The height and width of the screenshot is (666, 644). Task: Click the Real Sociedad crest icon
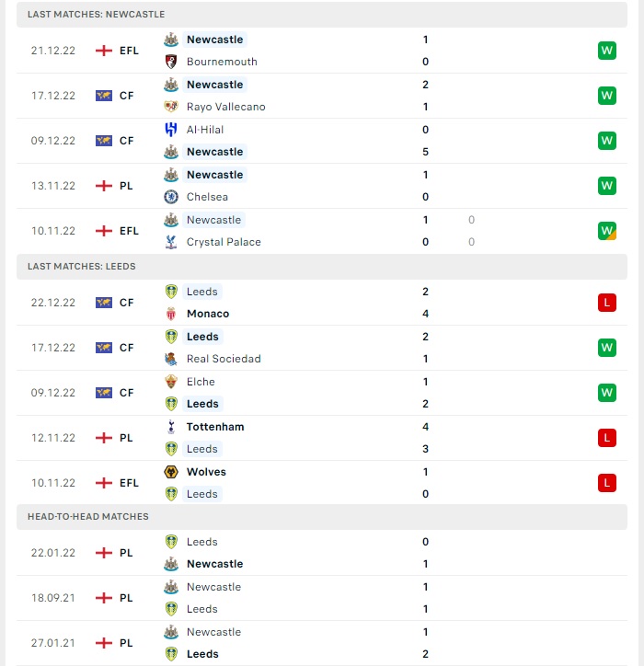pyautogui.click(x=171, y=359)
